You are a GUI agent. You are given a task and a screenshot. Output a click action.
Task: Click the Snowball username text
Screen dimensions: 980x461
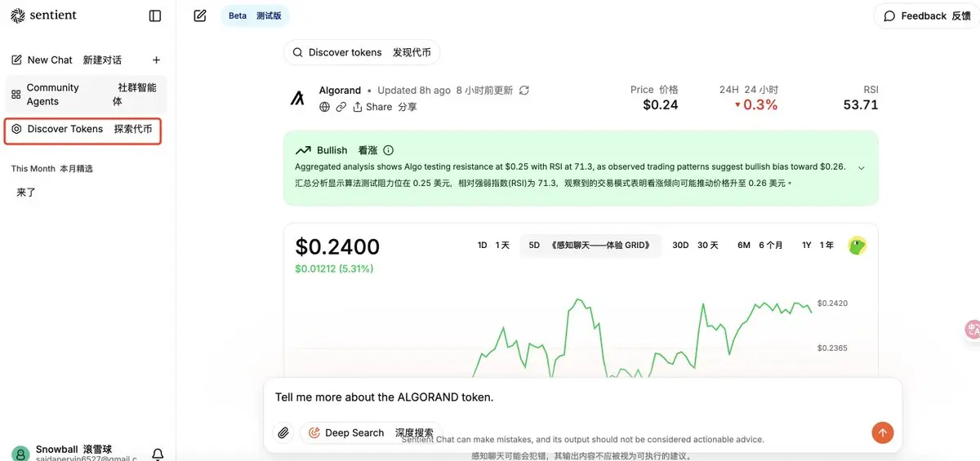[73, 450]
